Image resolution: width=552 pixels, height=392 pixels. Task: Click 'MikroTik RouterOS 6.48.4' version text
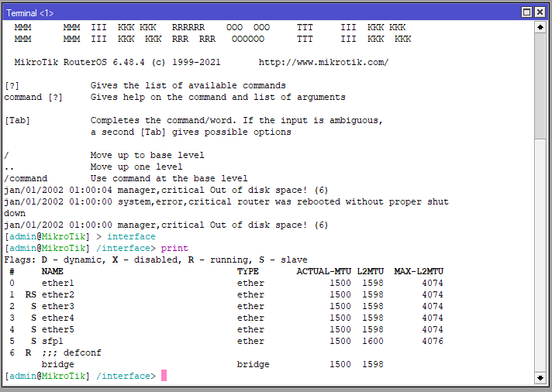79,62
